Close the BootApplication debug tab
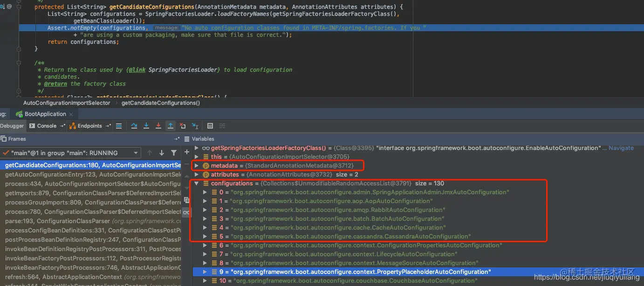 point(71,114)
